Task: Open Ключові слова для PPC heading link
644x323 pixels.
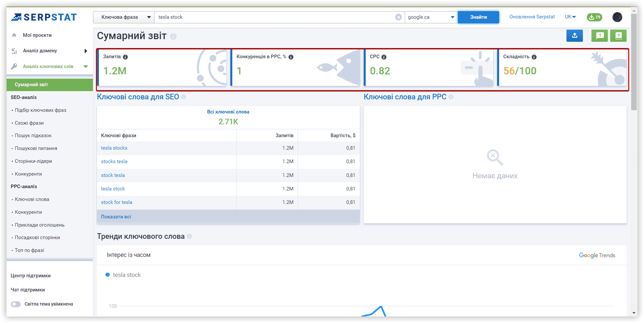Action: 405,97
